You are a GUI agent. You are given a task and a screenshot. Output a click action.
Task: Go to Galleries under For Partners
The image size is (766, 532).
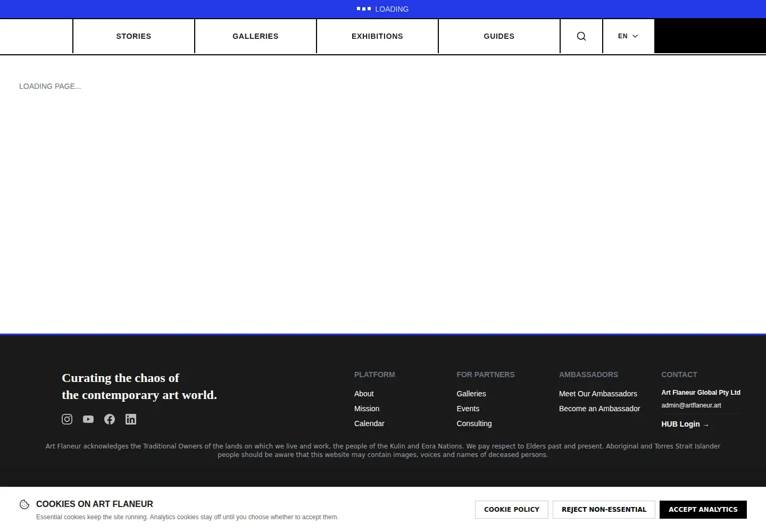(x=471, y=394)
